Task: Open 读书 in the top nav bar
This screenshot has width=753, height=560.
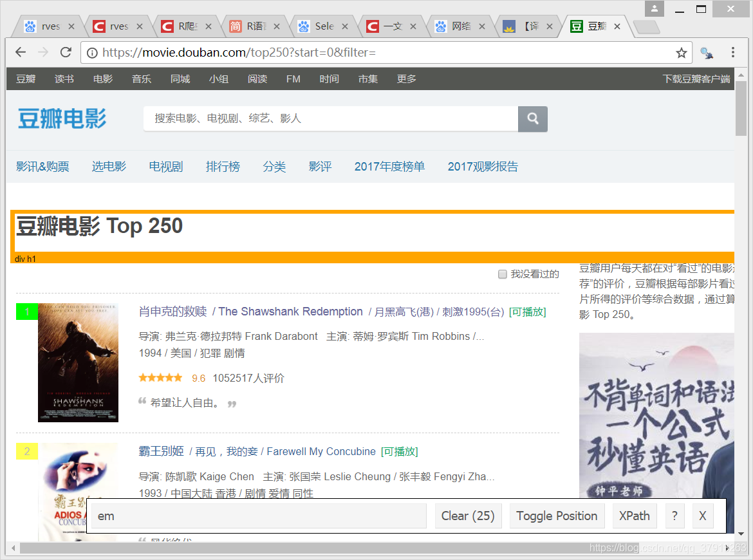Action: [x=64, y=79]
